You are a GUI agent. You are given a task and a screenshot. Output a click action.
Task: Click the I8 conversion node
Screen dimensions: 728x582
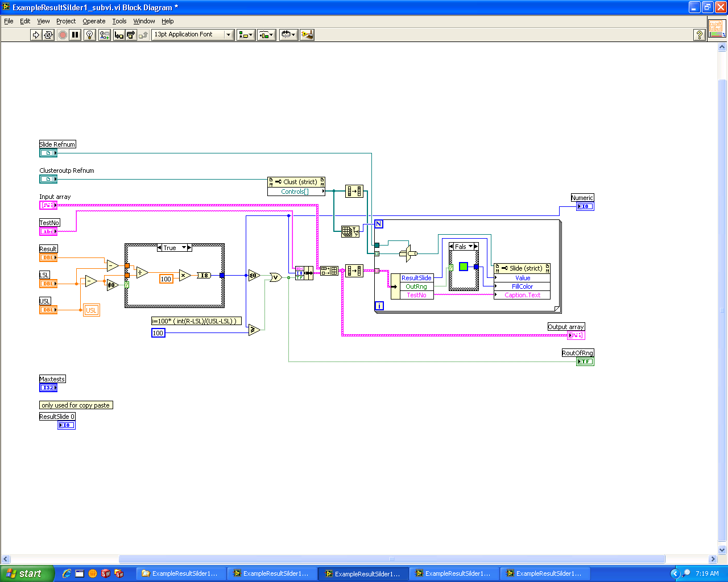(x=204, y=275)
